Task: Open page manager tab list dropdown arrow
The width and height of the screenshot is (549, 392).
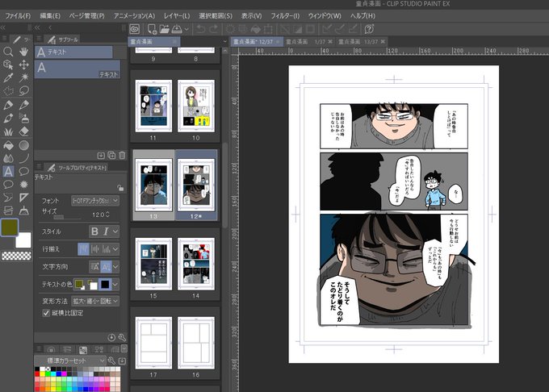Action: coord(224,42)
